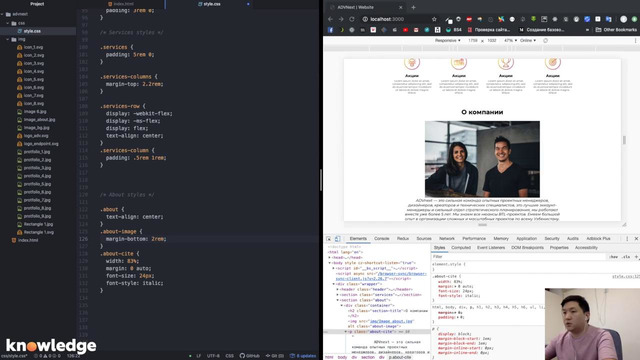Click the browser forward arrow
This screenshot has width=640, height=360.
click(341, 19)
